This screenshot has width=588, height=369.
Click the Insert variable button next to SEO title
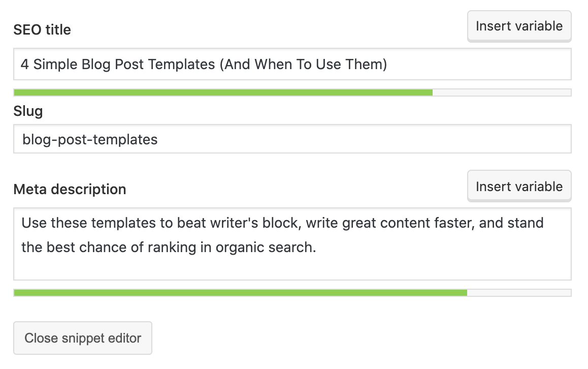tap(519, 26)
